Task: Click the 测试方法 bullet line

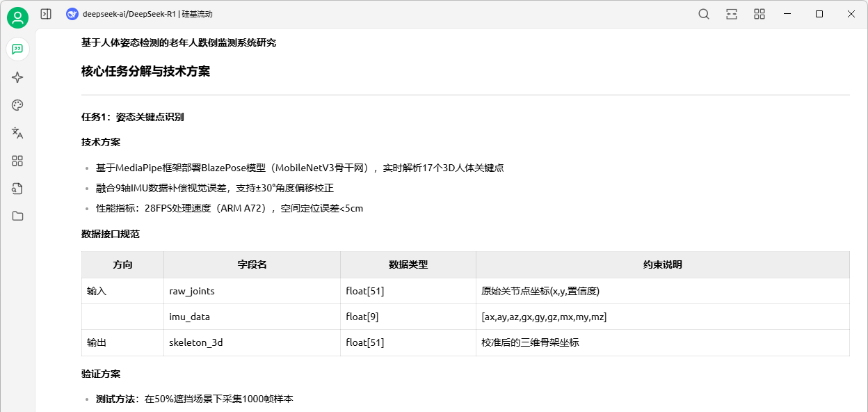Action: (195, 399)
